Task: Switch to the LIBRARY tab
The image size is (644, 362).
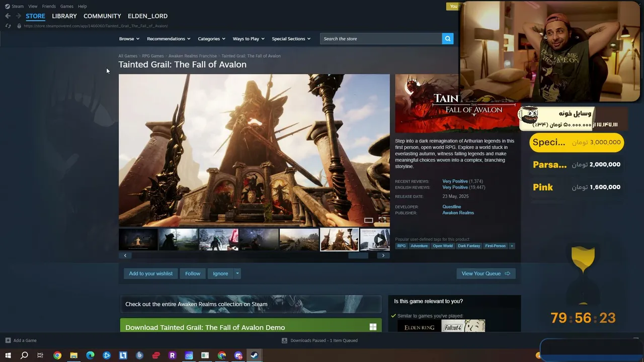Action: pyautogui.click(x=64, y=16)
